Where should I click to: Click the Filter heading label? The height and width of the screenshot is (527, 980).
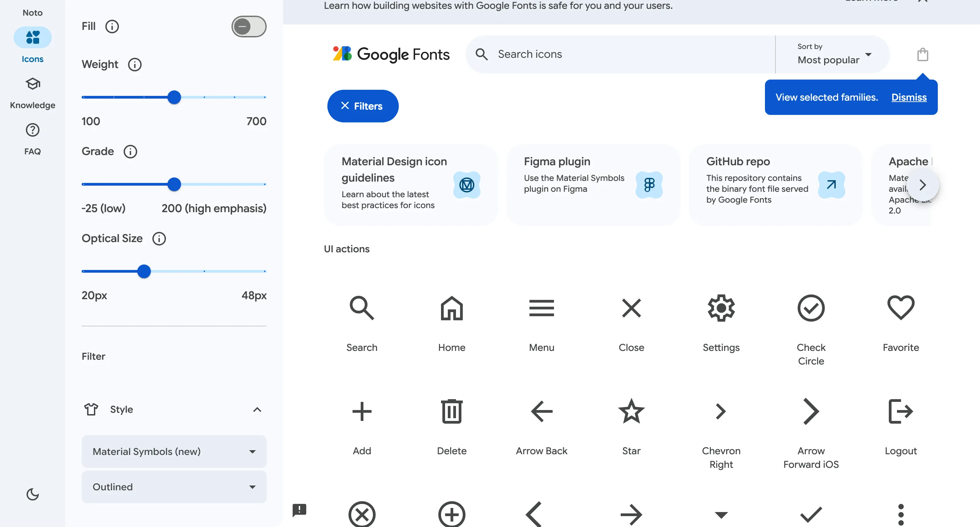(93, 356)
